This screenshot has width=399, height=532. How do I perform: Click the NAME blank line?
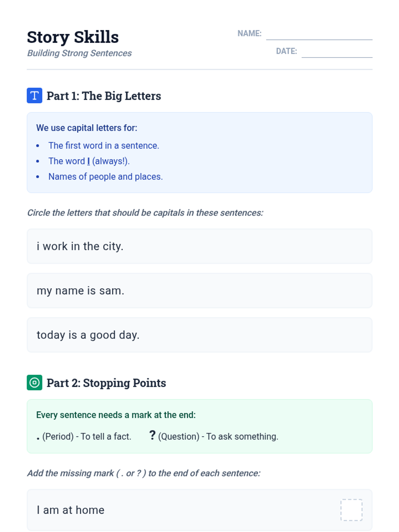[x=319, y=35]
